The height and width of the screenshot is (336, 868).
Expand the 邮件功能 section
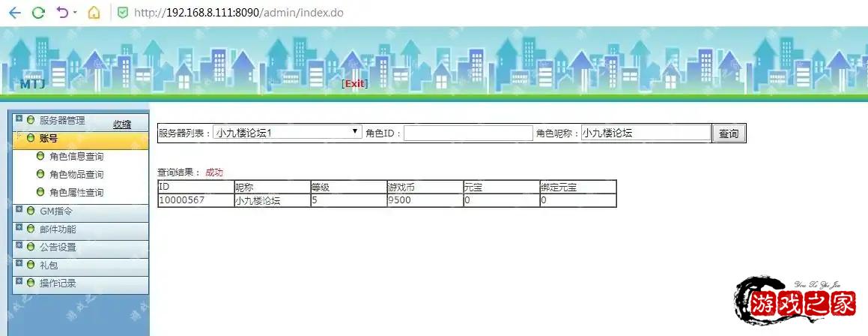19,229
